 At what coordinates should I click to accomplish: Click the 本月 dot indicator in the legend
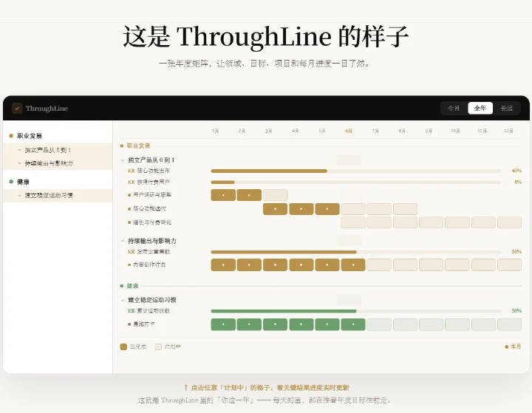click(x=507, y=347)
